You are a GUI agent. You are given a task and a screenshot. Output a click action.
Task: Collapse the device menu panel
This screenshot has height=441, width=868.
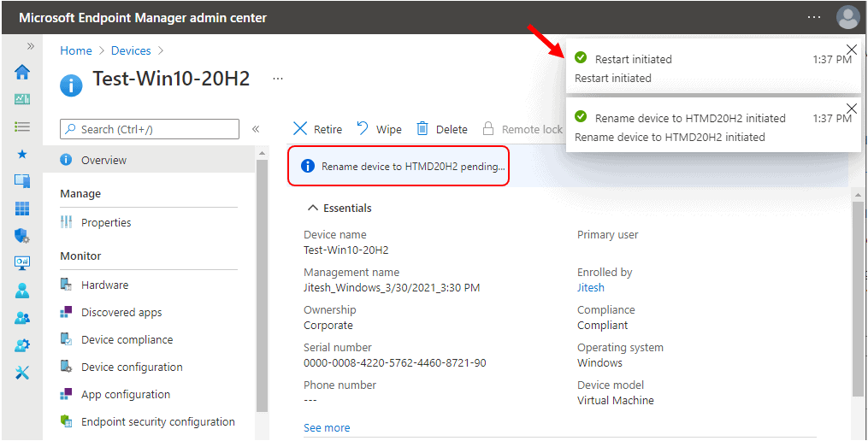click(256, 129)
